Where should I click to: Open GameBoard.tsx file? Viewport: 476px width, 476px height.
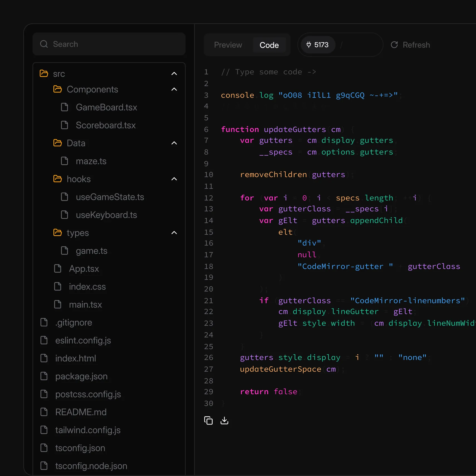point(106,107)
